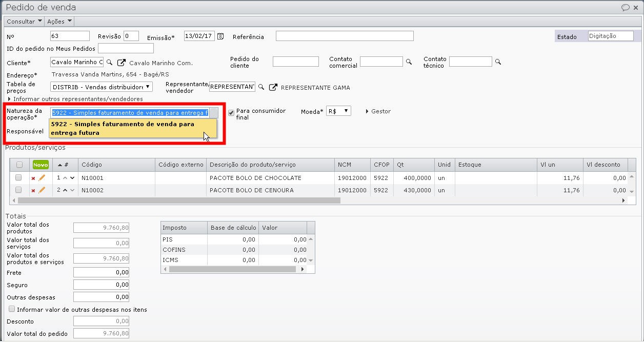Image resolution: width=644 pixels, height=342 pixels.
Task: Move item N10001 up one position
Action: pyautogui.click(x=65, y=178)
